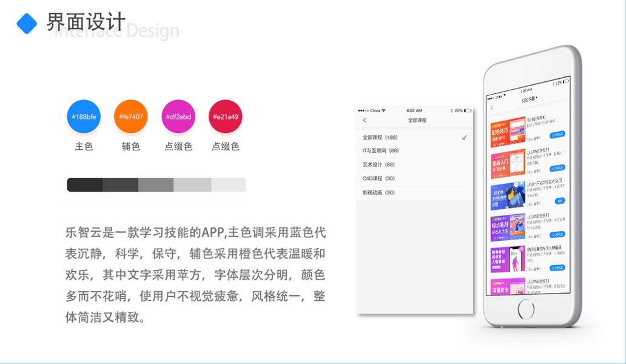Viewport: 626px width, 364px height.
Task: Click the 点缀色 label under magenta swatch
Action: coord(178,146)
